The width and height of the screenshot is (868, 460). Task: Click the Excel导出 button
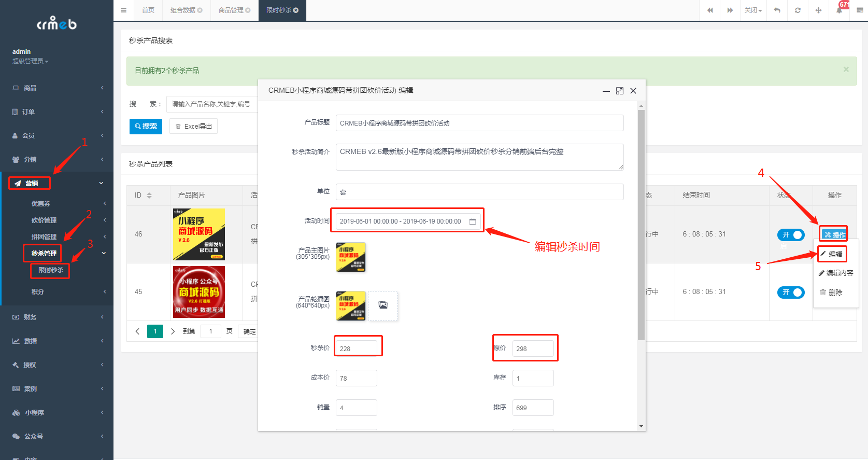coord(193,126)
